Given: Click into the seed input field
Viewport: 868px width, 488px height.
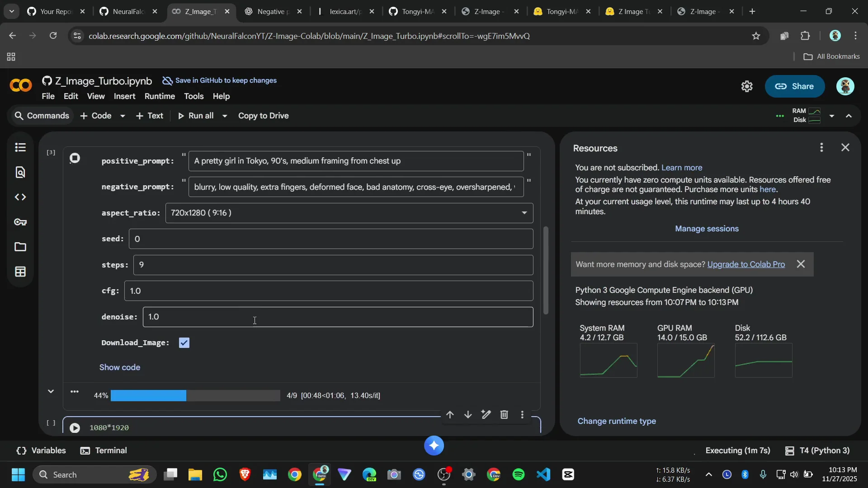Looking at the screenshot, I should tap(330, 239).
